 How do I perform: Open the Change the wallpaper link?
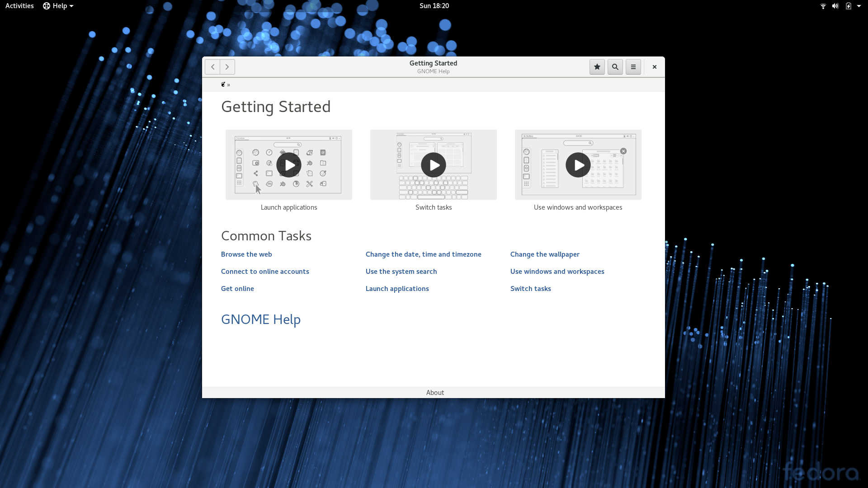[545, 254]
